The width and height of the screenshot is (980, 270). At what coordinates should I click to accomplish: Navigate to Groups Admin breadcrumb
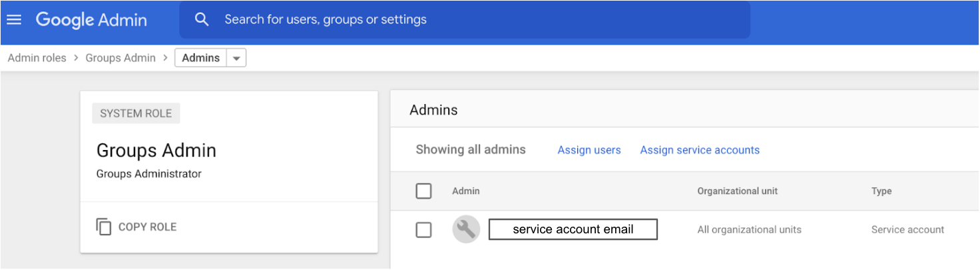[121, 58]
